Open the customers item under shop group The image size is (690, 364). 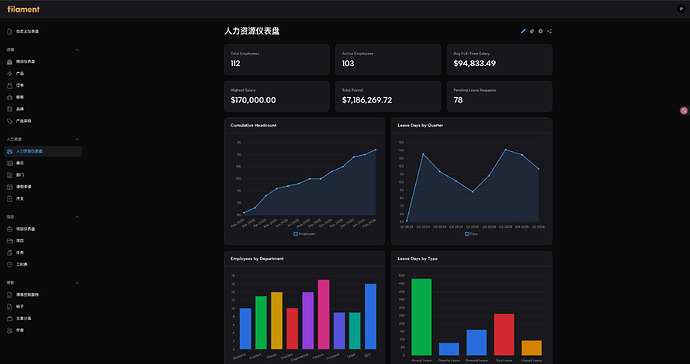coord(43,97)
